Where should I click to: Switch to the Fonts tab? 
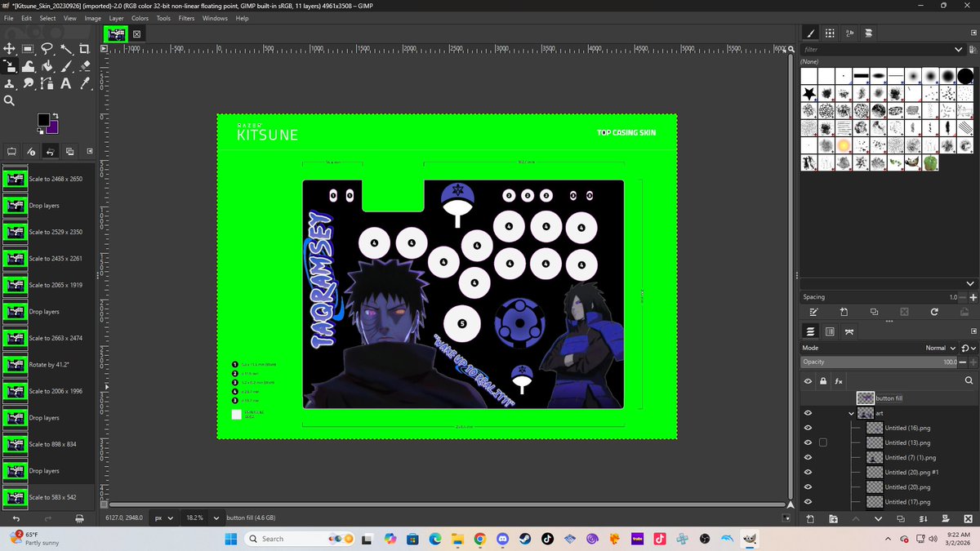click(849, 33)
